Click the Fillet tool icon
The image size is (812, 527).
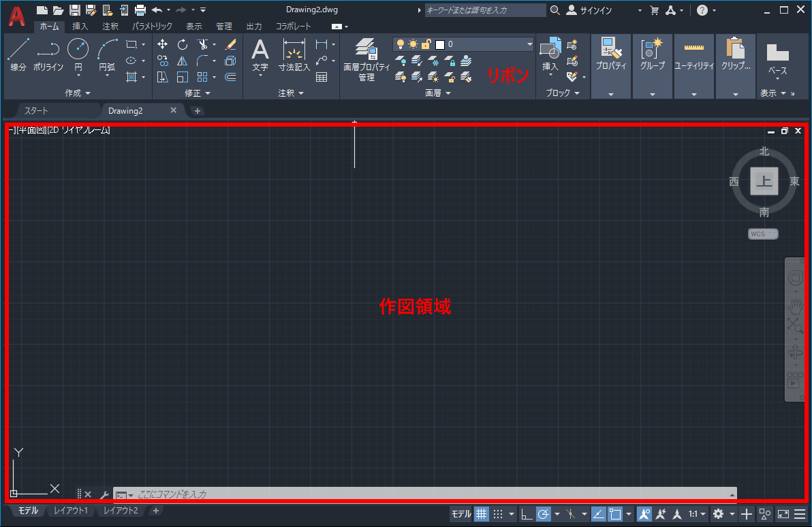coord(202,61)
